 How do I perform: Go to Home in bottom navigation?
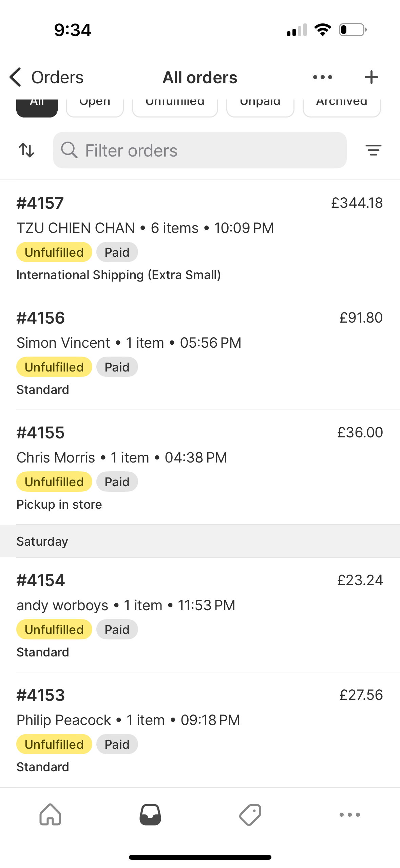pos(50,814)
